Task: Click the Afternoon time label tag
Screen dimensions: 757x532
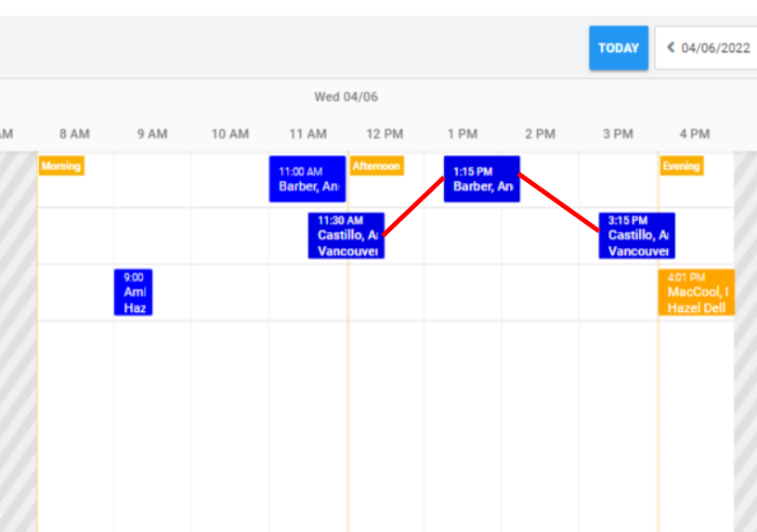Action: tap(376, 165)
